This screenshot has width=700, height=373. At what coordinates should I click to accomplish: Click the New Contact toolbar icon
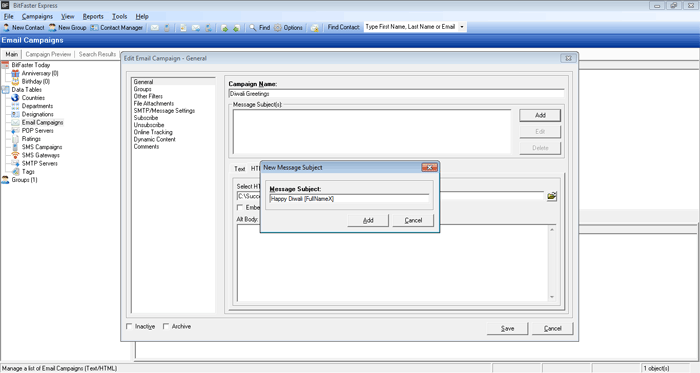coord(6,28)
